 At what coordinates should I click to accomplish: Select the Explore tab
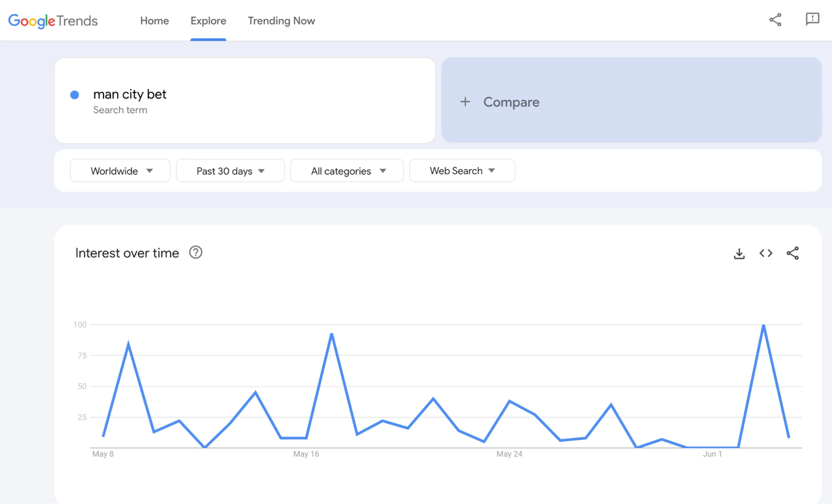click(x=208, y=21)
